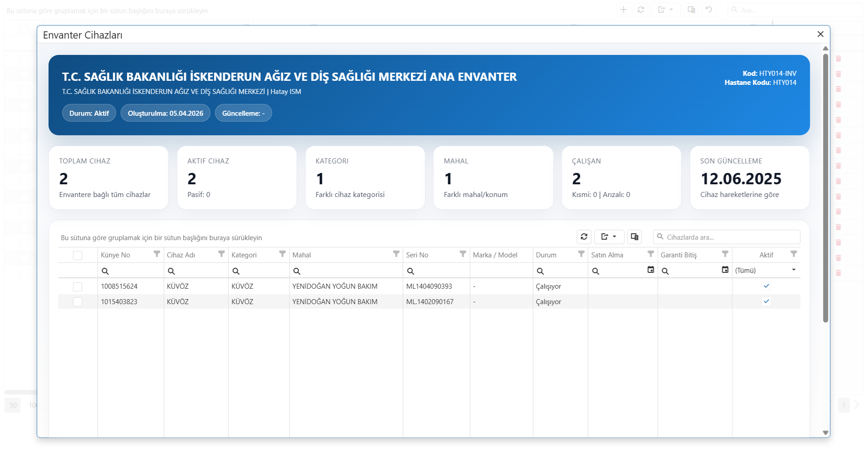Click the KATEGORI summary card
868x463 pixels.
(x=365, y=177)
